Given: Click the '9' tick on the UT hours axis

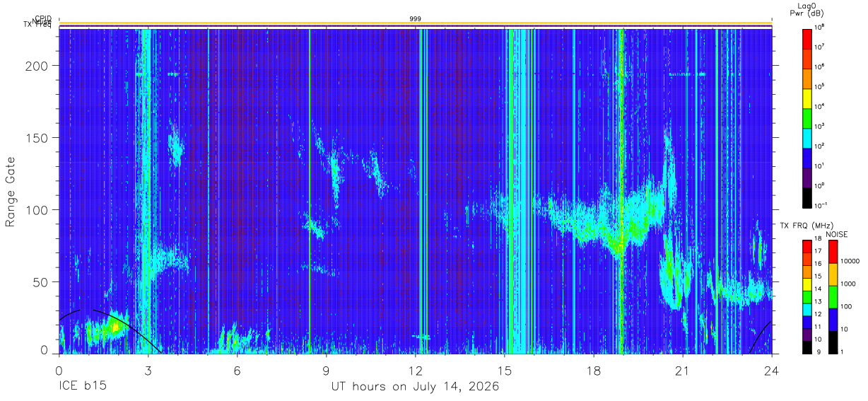Looking at the screenshot, I should pos(326,370).
